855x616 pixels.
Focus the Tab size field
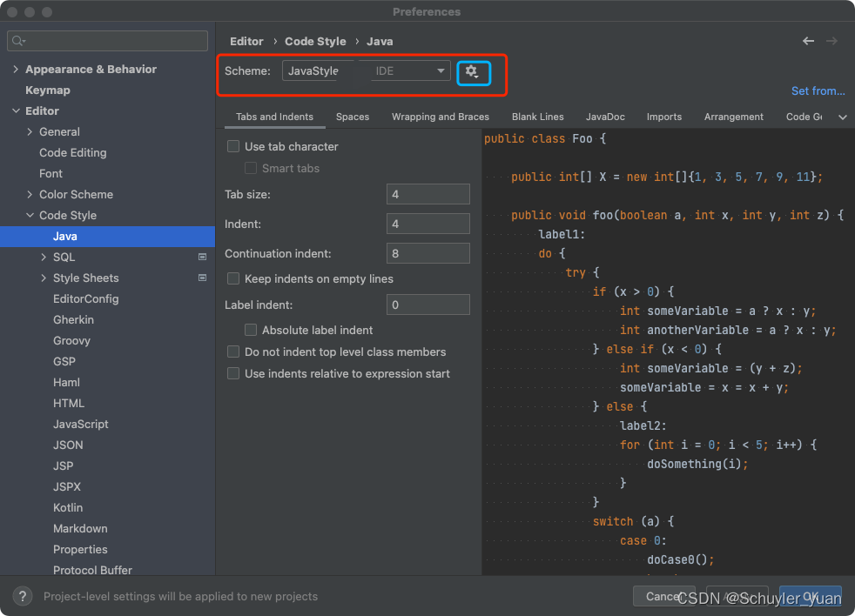[428, 194]
